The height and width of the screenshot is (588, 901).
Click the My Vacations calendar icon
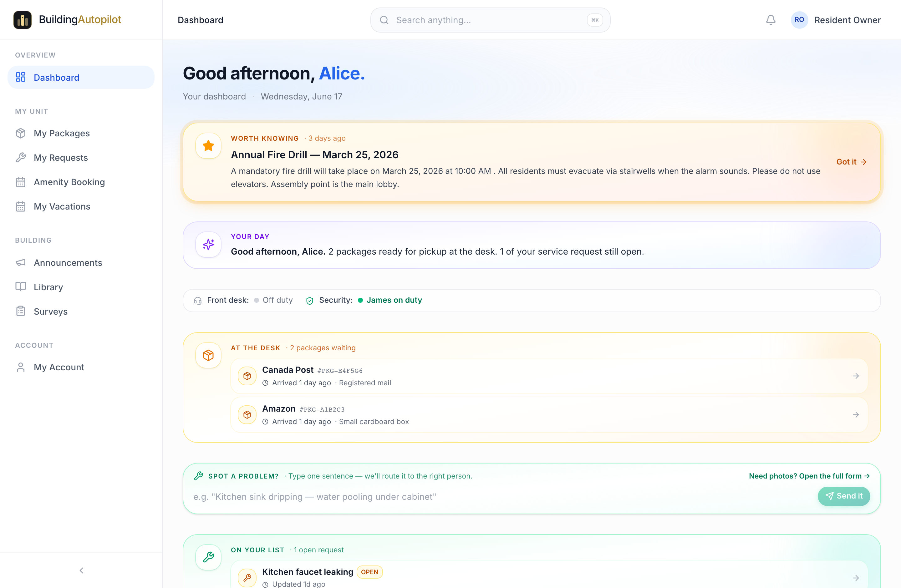point(20,206)
